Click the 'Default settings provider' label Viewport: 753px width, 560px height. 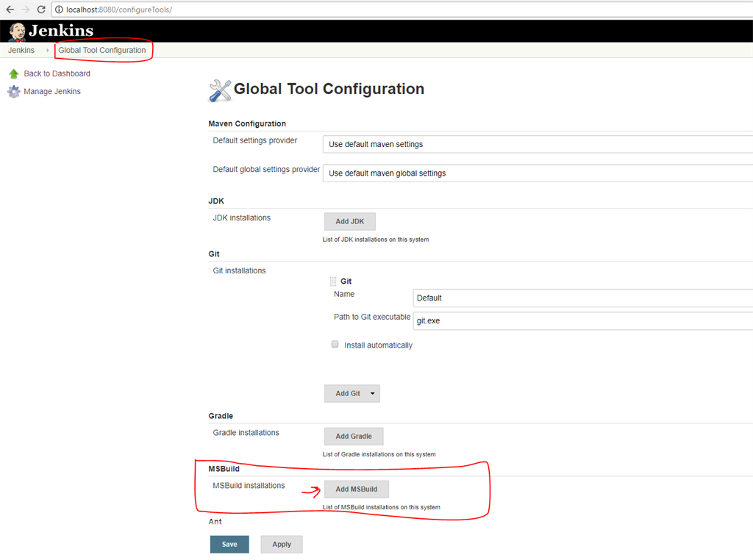click(x=255, y=140)
